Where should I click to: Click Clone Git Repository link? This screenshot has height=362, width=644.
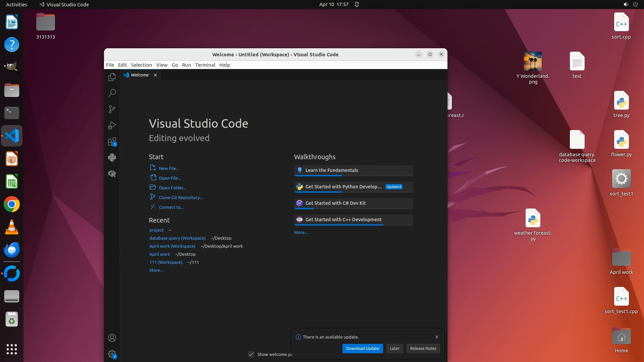coord(180,197)
